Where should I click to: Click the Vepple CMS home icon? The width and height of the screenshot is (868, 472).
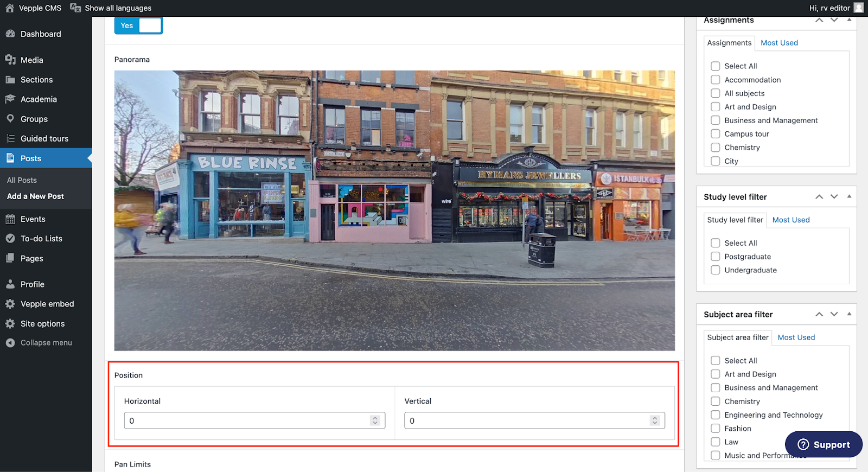10,8
